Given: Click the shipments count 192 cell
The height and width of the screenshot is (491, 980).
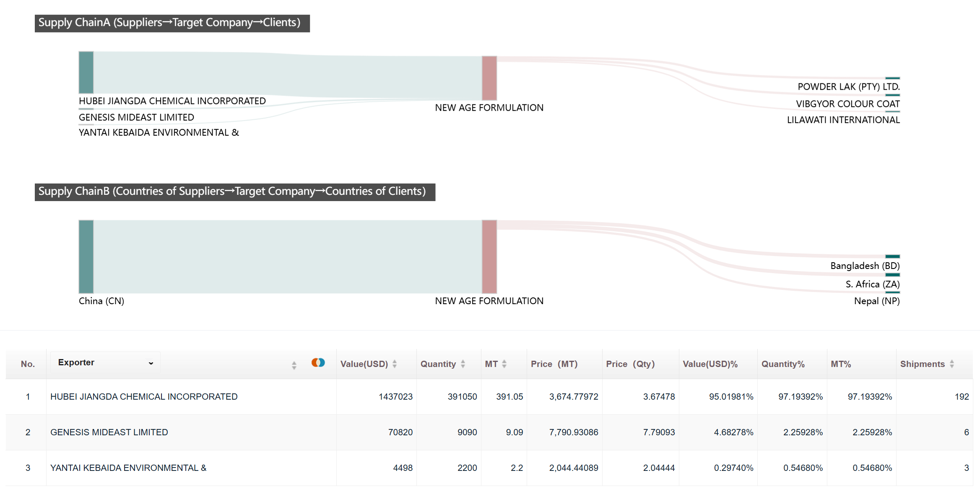Looking at the screenshot, I should coord(962,397).
